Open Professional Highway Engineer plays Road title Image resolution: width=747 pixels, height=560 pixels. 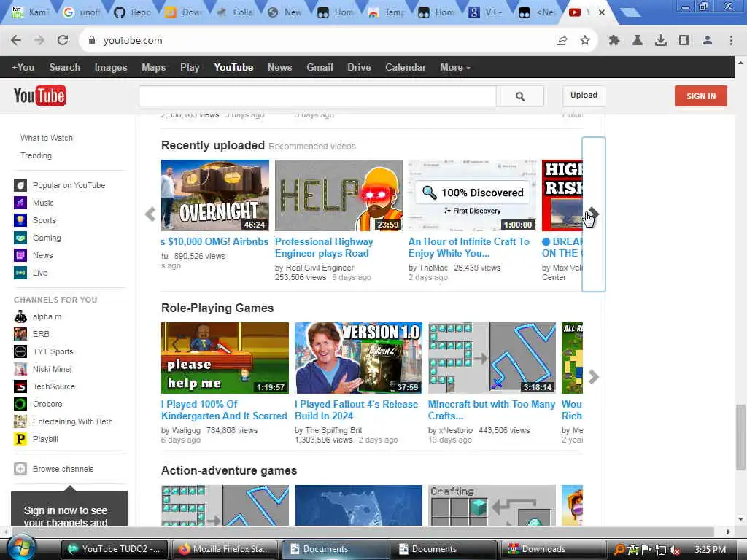pos(324,248)
